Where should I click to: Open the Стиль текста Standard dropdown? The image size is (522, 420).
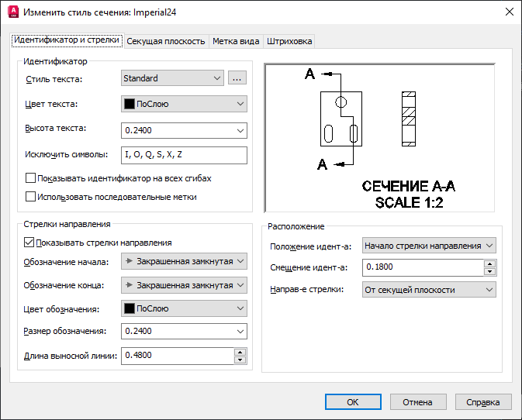(172, 78)
